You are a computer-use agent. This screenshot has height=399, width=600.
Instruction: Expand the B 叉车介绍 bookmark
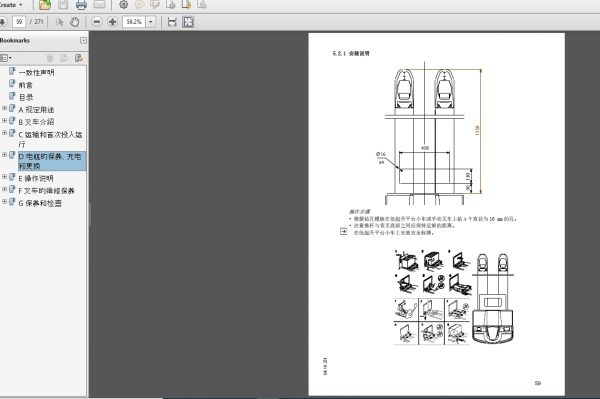pyautogui.click(x=4, y=121)
